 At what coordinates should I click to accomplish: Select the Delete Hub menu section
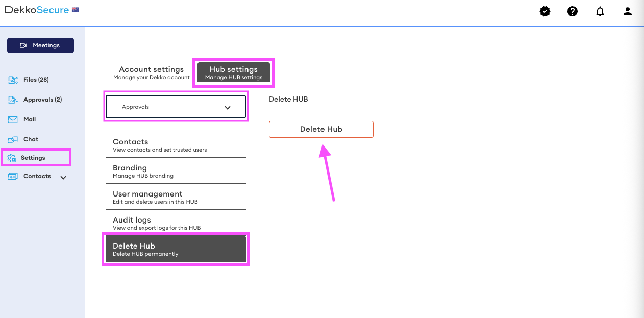pos(176,249)
